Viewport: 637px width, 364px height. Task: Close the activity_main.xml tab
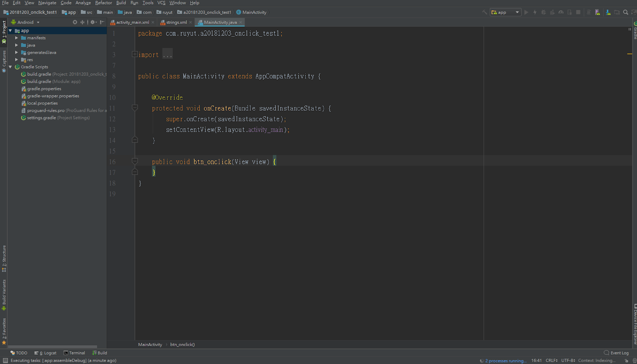pyautogui.click(x=153, y=22)
